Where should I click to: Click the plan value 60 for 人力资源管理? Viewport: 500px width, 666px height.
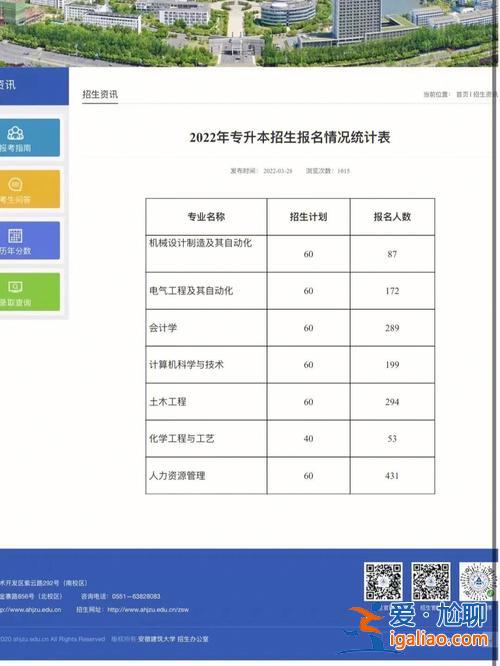308,476
